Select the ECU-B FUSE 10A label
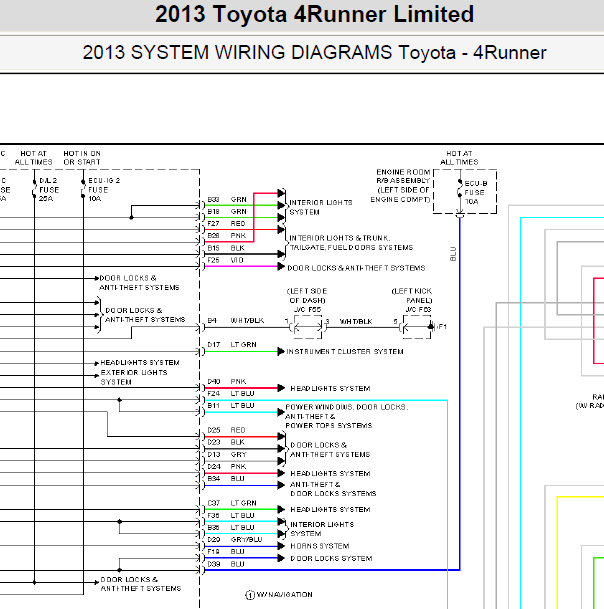The image size is (604, 609). pyautogui.click(x=475, y=192)
